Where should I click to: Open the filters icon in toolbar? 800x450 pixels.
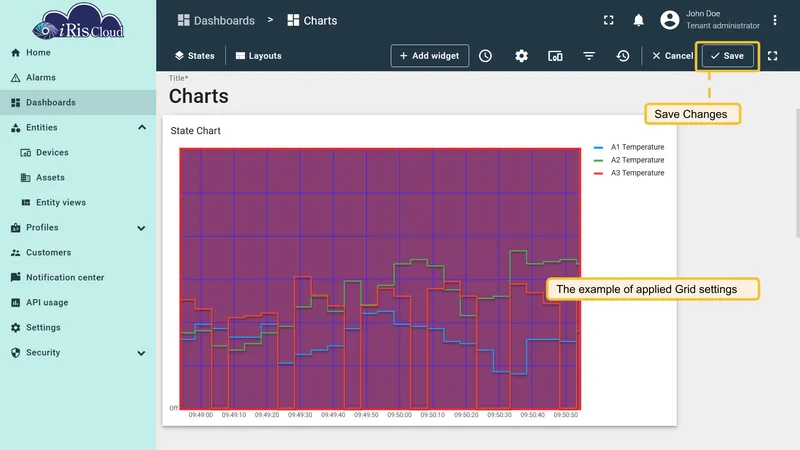pos(589,56)
